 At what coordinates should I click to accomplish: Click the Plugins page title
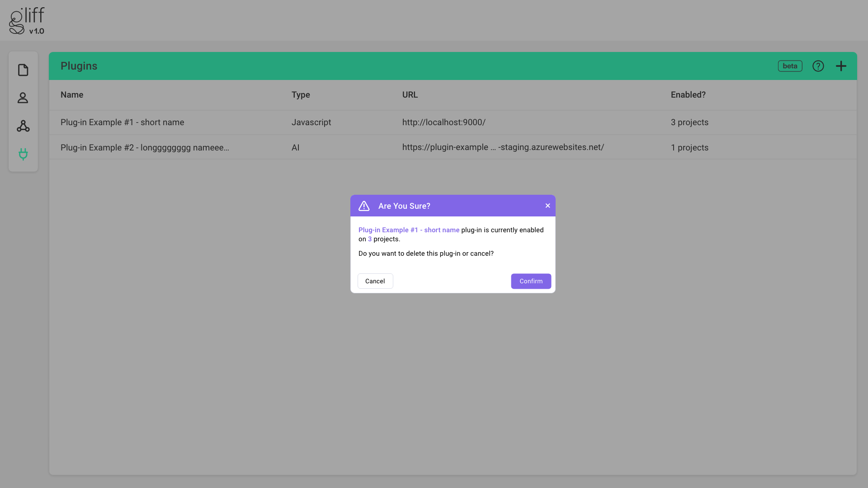(79, 66)
